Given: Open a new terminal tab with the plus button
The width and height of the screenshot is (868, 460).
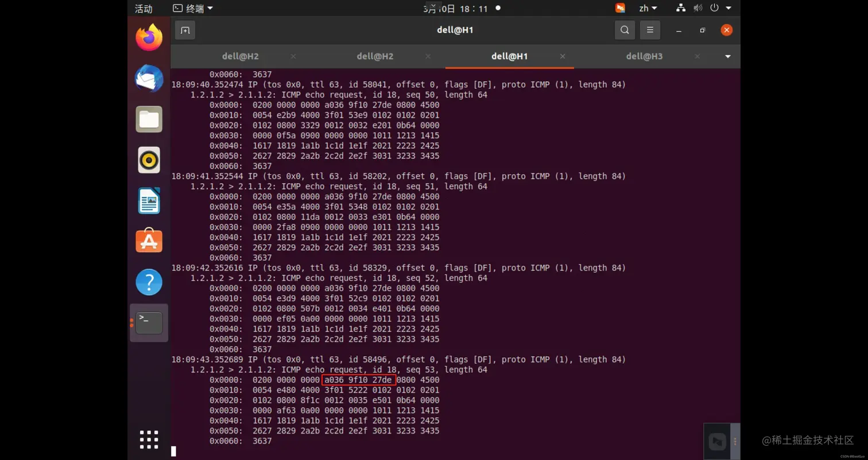Looking at the screenshot, I should [185, 30].
